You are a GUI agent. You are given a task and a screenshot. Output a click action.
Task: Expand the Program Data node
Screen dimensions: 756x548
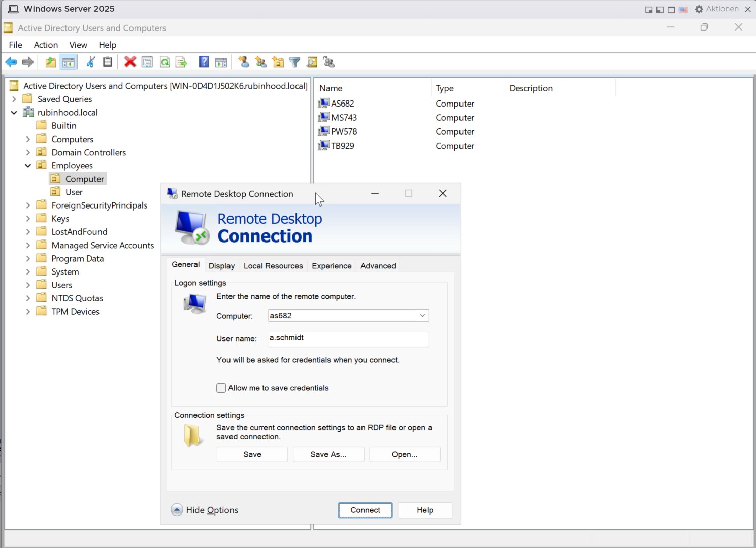click(28, 258)
